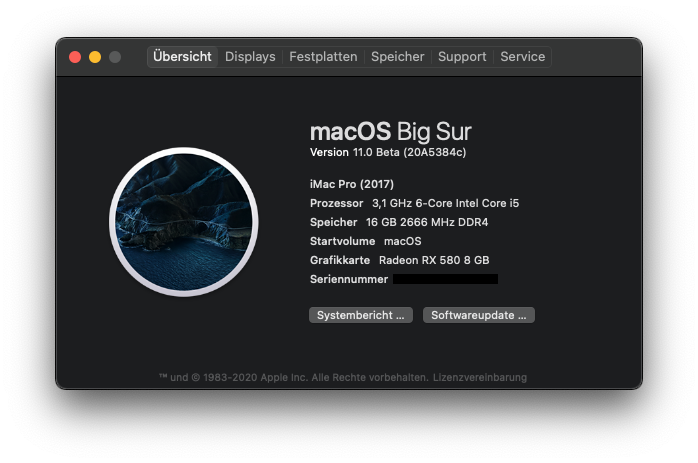Close the window with red button

pyautogui.click(x=75, y=57)
